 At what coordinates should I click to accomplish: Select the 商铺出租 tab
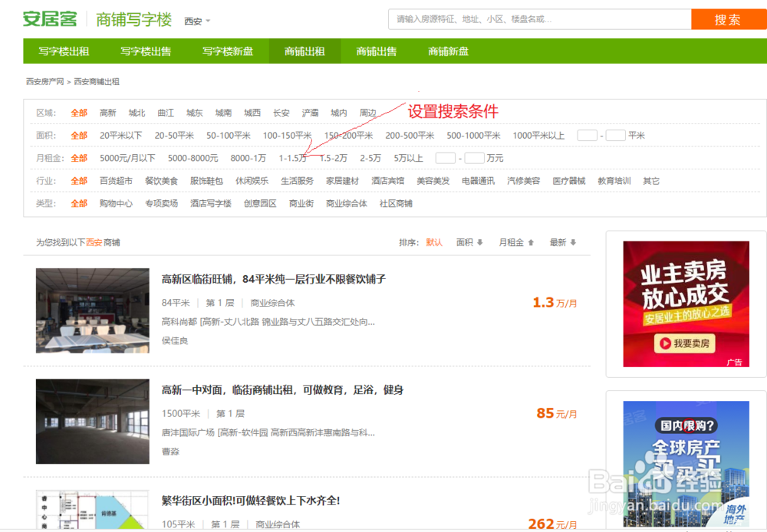click(304, 51)
